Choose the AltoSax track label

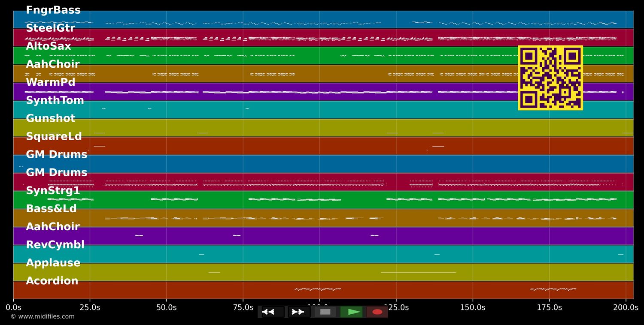point(49,46)
